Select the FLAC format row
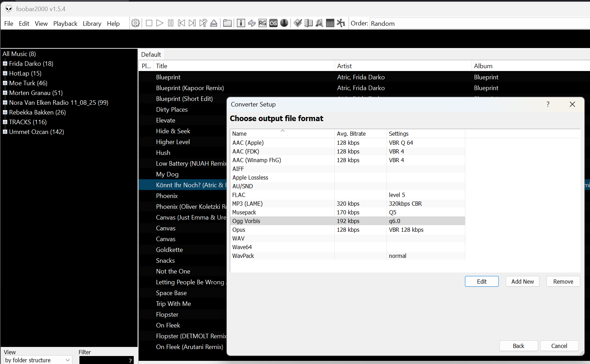The height and width of the screenshot is (364, 590). click(348, 195)
